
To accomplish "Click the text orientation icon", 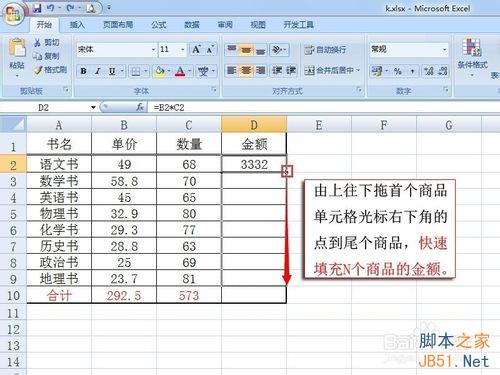I will pos(278,50).
